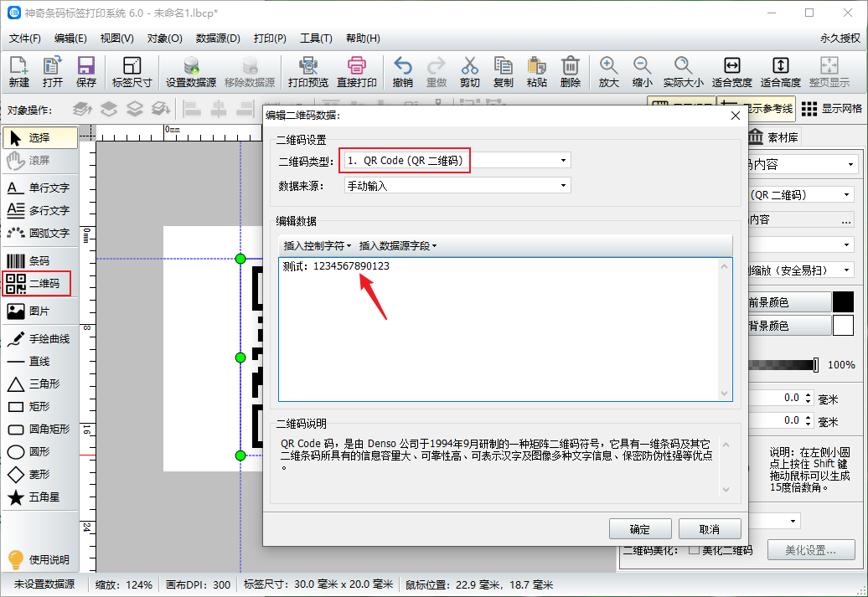Select the 选择 pointer tool
This screenshot has width=868, height=597.
click(x=40, y=138)
